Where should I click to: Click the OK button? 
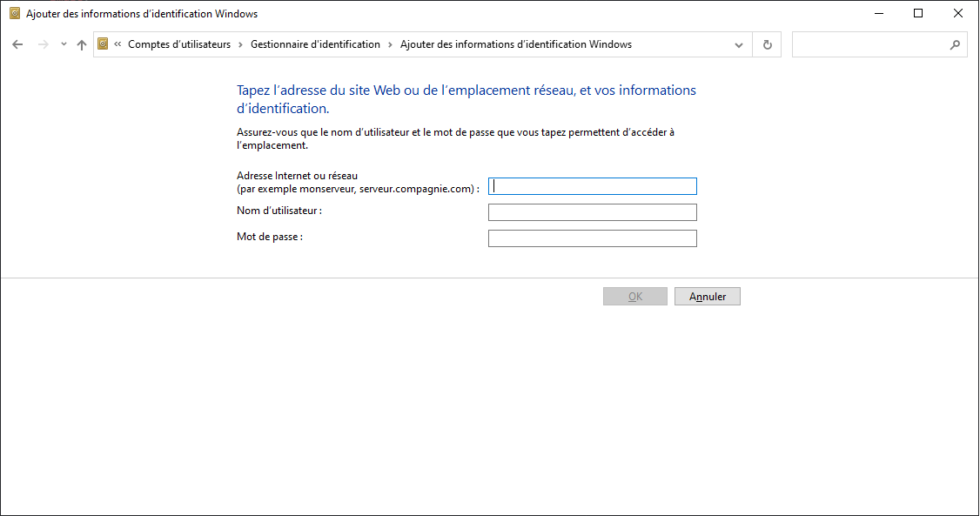pos(635,297)
